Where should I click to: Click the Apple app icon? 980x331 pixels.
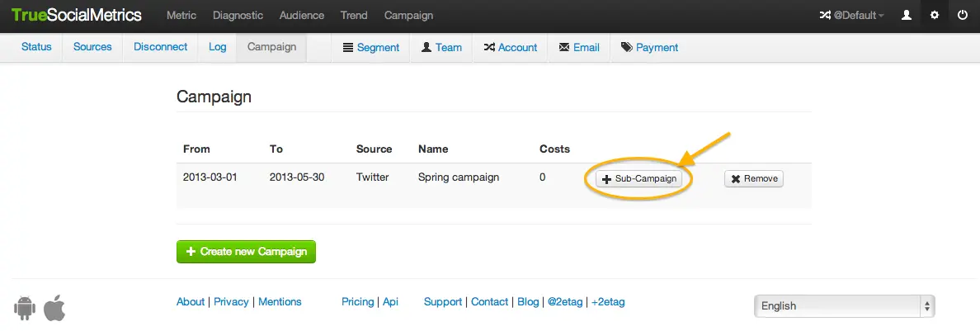pos(54,307)
